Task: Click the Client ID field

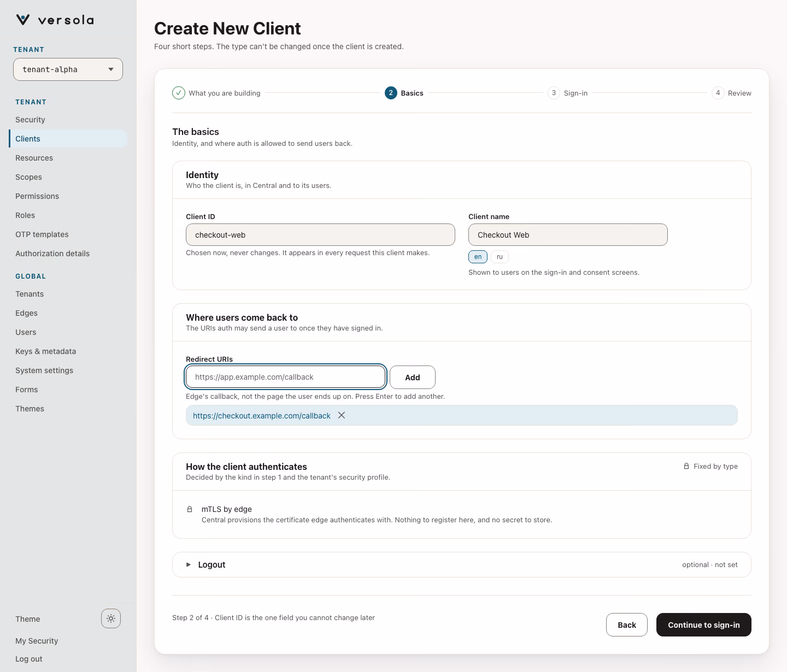Action: pyautogui.click(x=320, y=235)
